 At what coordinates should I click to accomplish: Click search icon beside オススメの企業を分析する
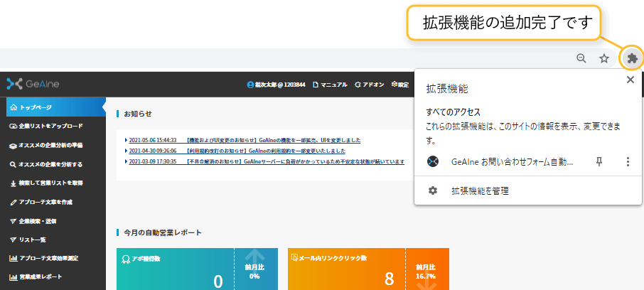pos(13,164)
